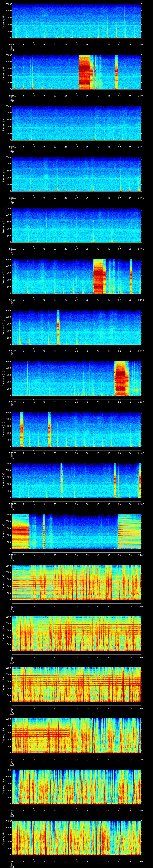
Task: Click the 3:29:00 start time label
Action: (x=12, y=402)
